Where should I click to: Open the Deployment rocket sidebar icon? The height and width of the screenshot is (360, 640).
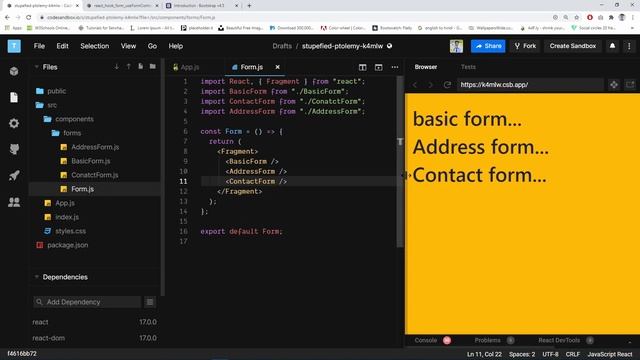[x=14, y=176]
